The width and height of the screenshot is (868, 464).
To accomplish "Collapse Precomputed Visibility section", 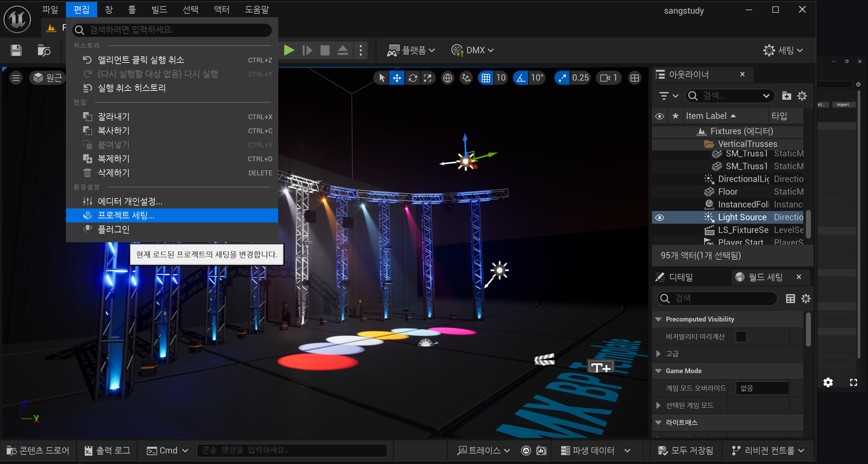I will click(x=658, y=319).
